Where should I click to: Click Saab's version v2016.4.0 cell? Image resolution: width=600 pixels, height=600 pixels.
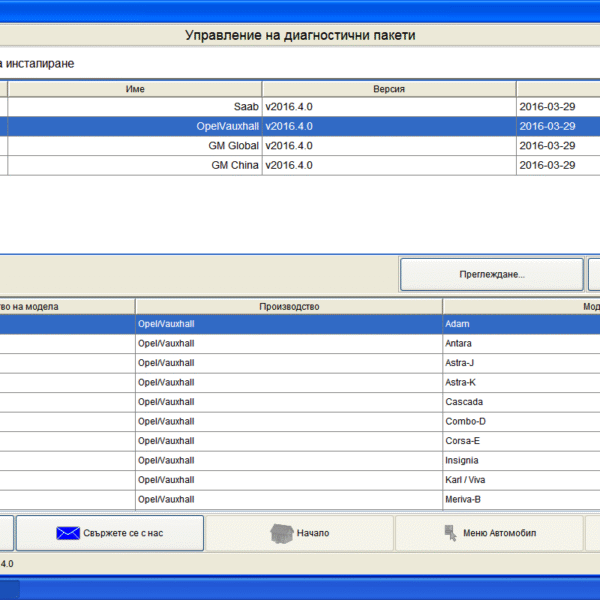[x=389, y=107]
